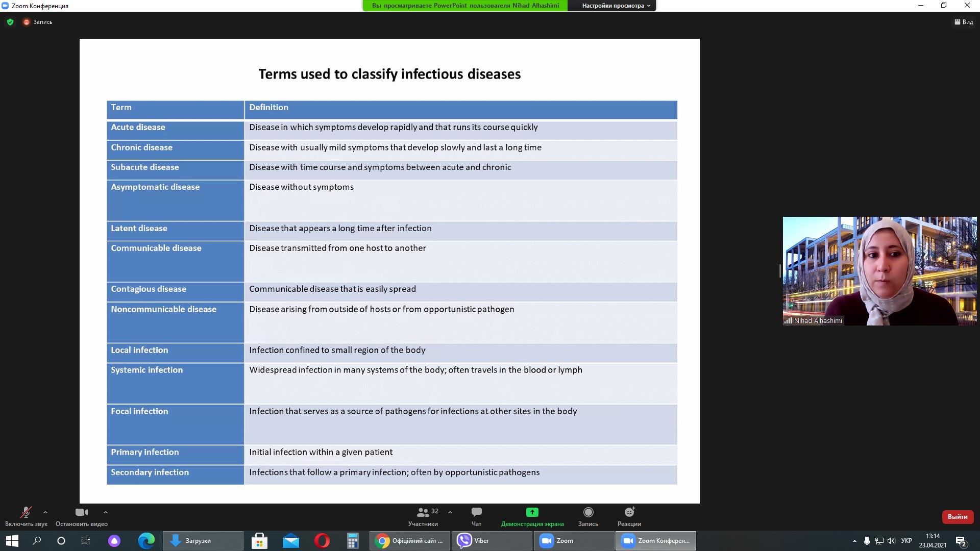
Task: Show hidden system tray icons
Action: coord(854,541)
